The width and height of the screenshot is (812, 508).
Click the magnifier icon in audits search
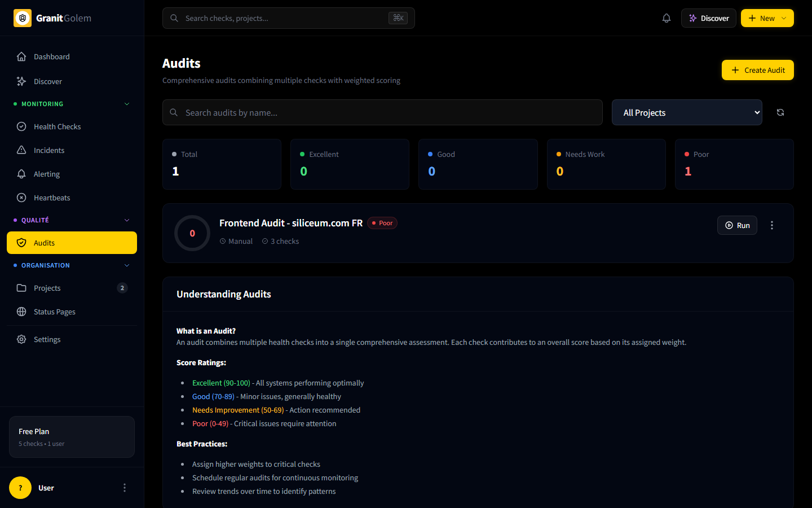[174, 112]
